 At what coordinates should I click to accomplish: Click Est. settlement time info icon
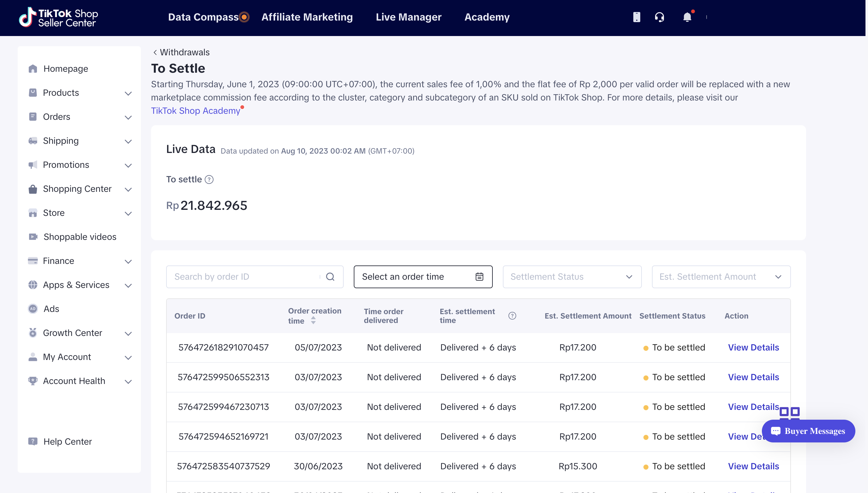[512, 316]
